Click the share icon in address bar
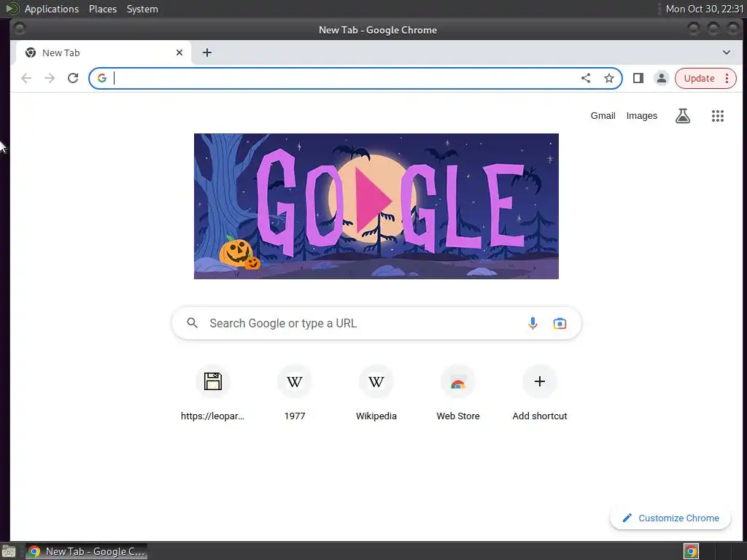 coord(586,78)
